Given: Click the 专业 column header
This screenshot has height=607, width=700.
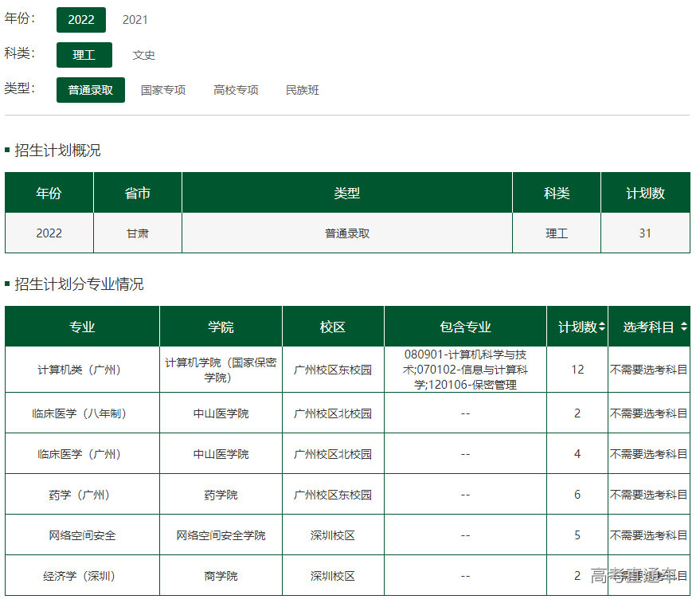Looking at the screenshot, I should [82, 327].
